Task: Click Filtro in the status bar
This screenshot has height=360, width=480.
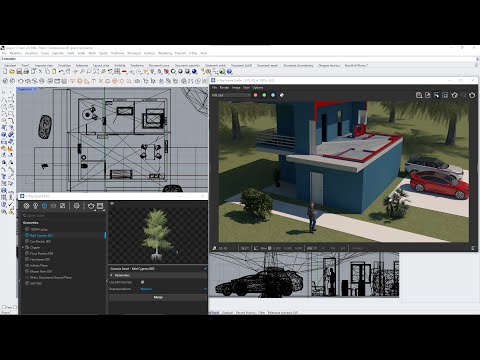Action: click(262, 313)
